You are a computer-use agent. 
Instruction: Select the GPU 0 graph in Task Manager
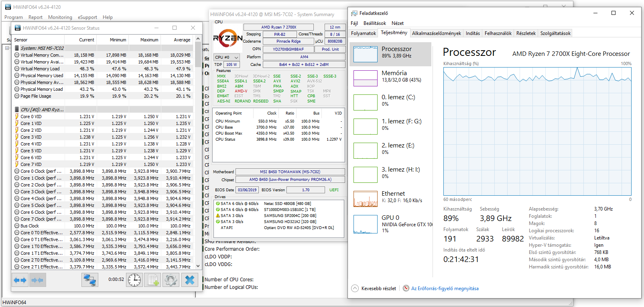coord(366,224)
